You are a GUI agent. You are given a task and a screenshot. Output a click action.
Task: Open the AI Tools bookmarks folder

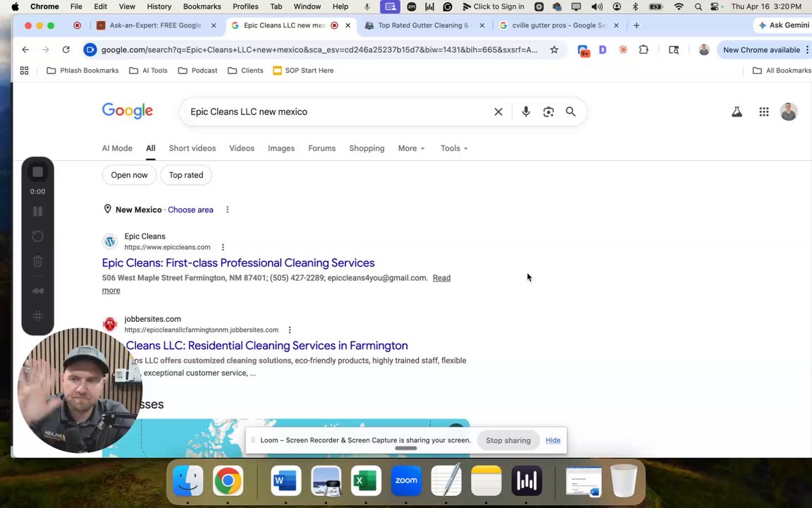(x=148, y=71)
